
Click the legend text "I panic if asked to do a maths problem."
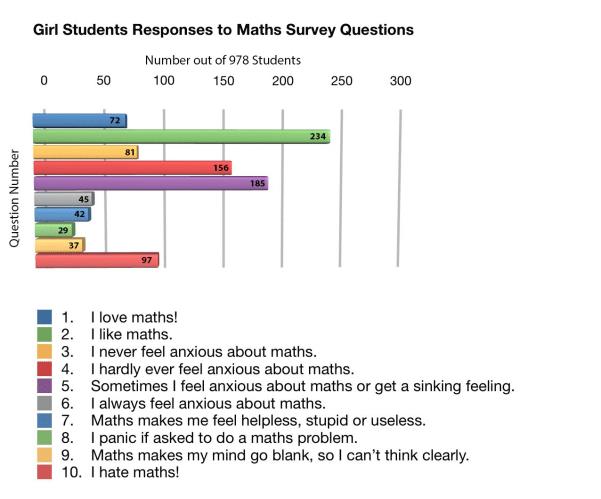223,436
